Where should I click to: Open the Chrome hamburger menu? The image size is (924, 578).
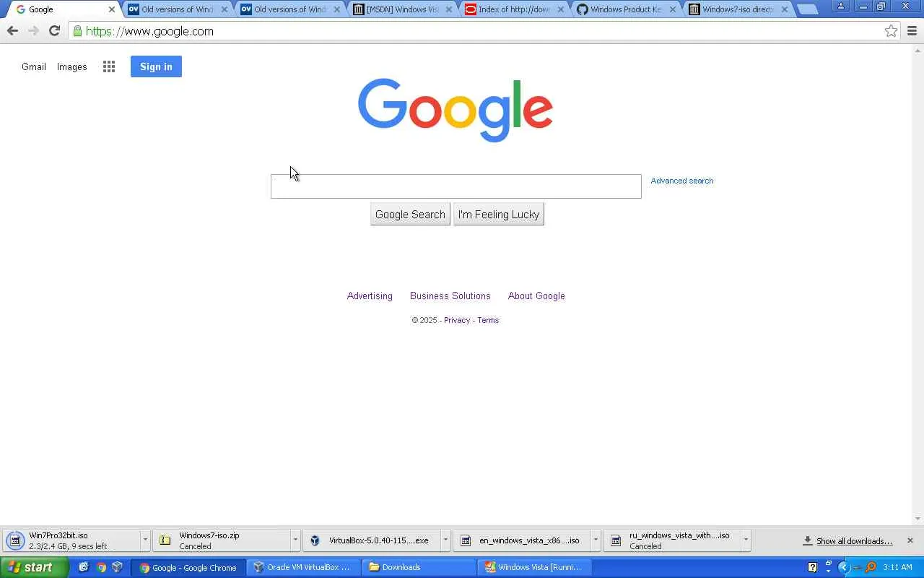pos(912,31)
